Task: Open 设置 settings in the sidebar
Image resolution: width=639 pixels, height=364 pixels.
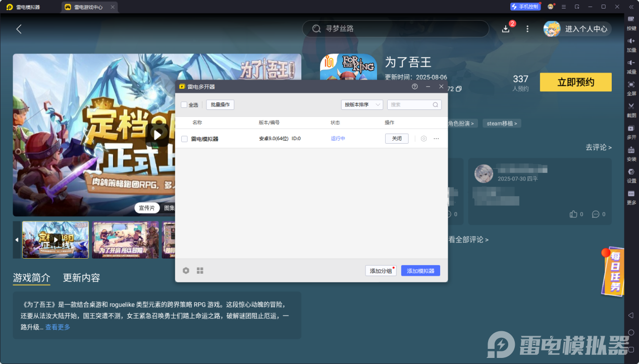Action: [631, 175]
